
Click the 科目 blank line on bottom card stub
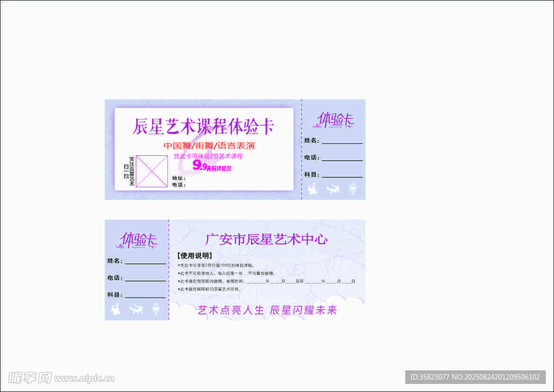145,297
